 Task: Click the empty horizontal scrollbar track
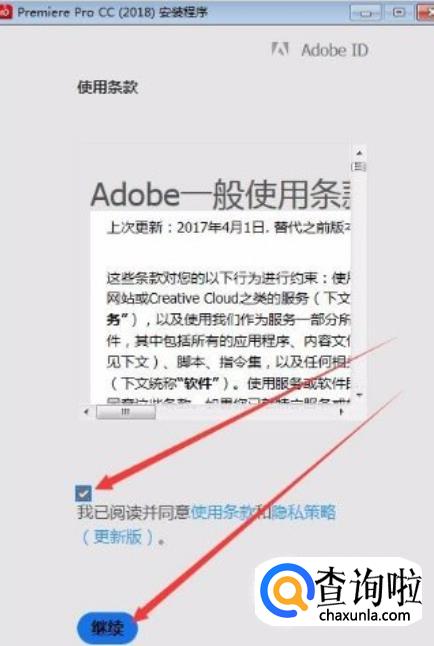(246, 412)
